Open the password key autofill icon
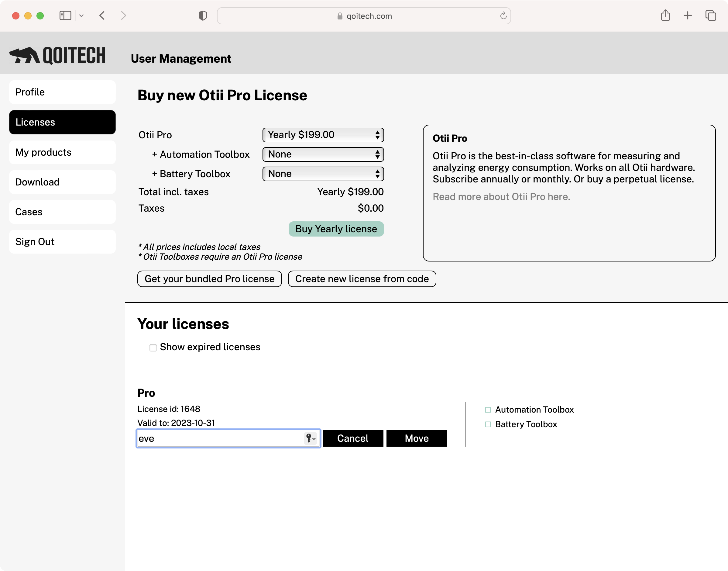Screen dimensions: 728x571 [311, 438]
